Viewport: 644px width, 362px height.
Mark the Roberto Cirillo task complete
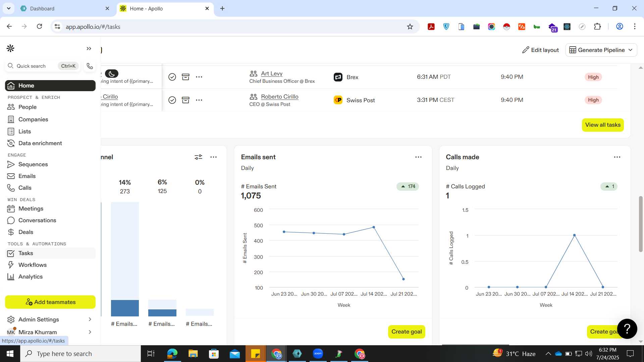click(172, 100)
